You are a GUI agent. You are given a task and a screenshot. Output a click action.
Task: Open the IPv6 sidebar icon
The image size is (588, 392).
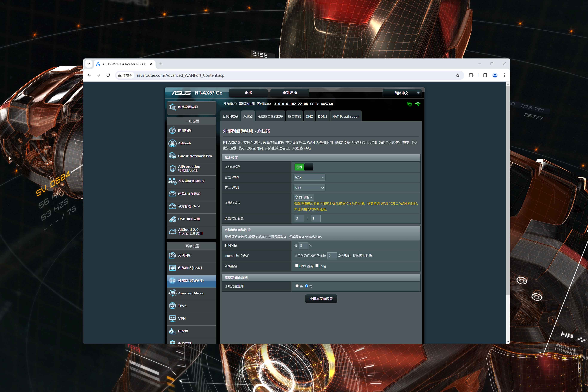click(x=172, y=306)
